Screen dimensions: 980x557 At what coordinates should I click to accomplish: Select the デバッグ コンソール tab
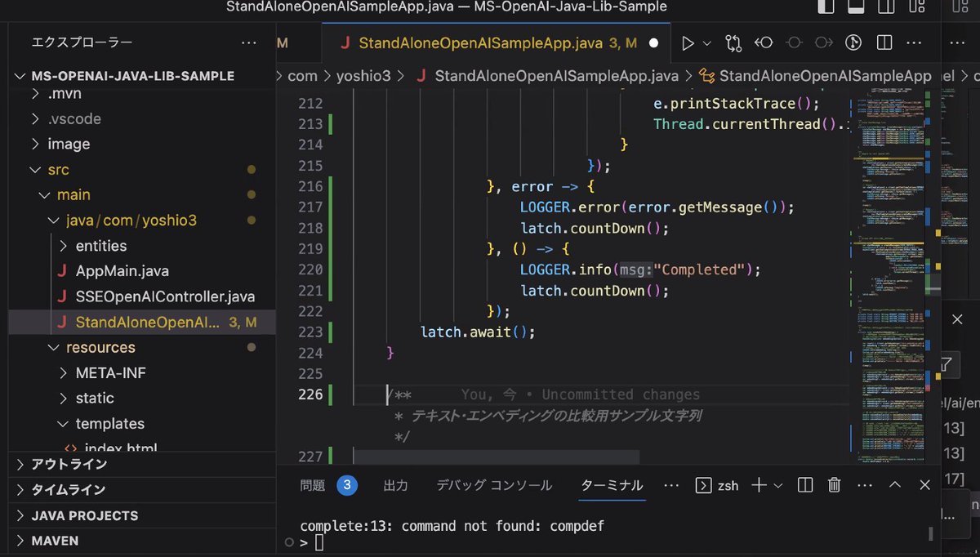(x=493, y=484)
